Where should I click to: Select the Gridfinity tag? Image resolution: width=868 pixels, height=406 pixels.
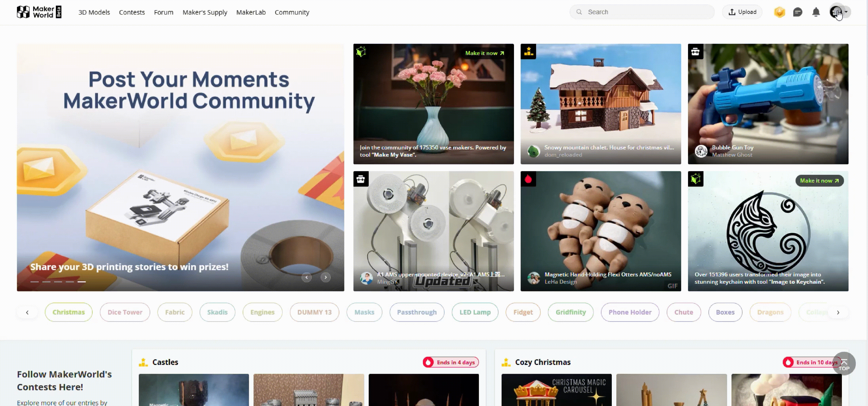click(x=571, y=312)
